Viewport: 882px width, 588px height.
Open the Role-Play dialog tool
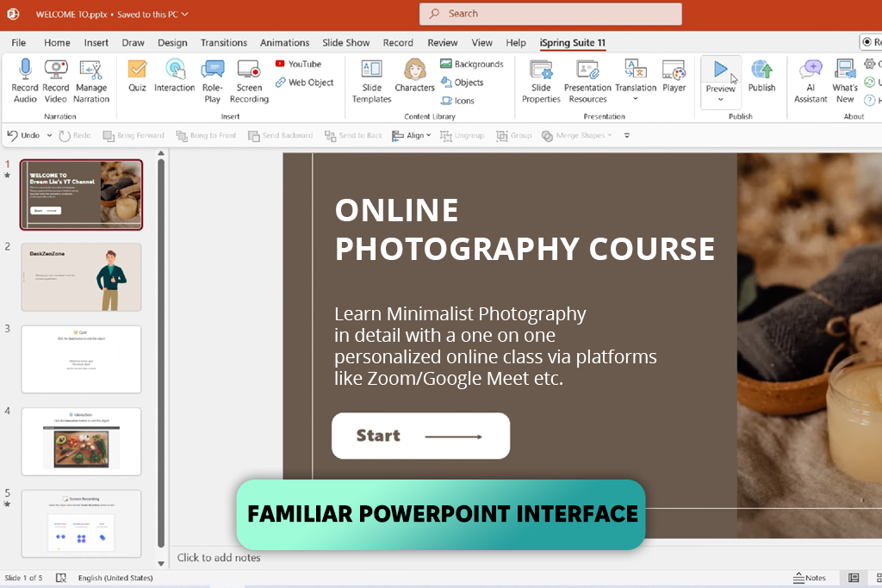212,71
